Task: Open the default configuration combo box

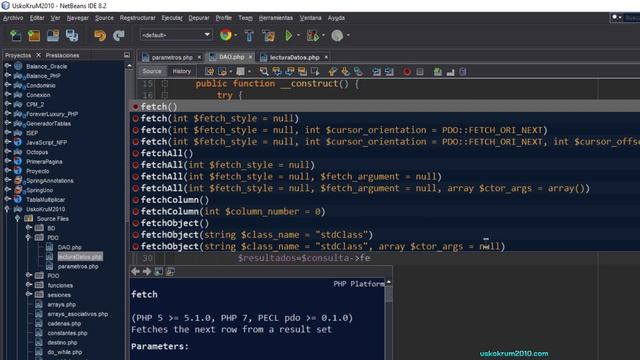Action: 176,35
